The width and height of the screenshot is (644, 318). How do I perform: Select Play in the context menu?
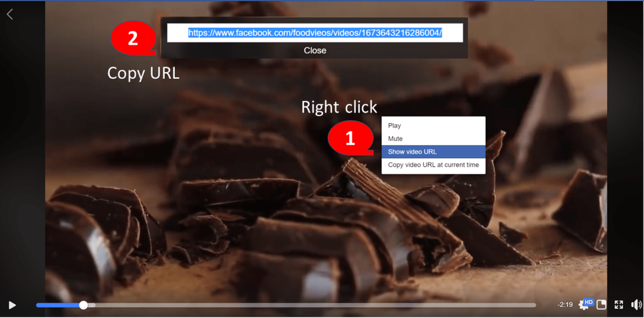click(x=433, y=125)
